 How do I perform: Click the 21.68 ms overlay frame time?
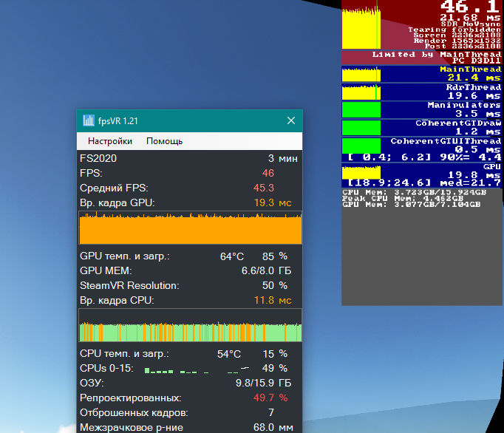470,17
